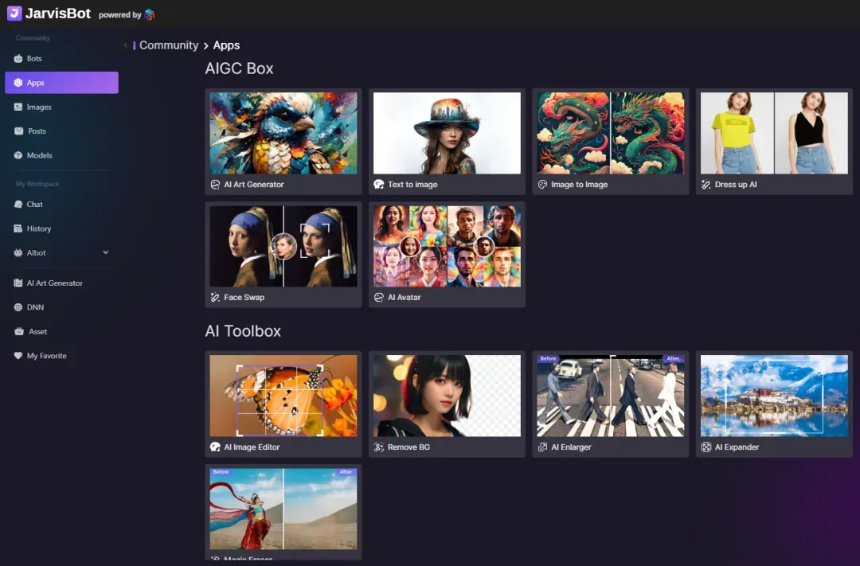Image resolution: width=860 pixels, height=566 pixels.
Task: Go to Posts in the sidebar
Action: coord(61,131)
